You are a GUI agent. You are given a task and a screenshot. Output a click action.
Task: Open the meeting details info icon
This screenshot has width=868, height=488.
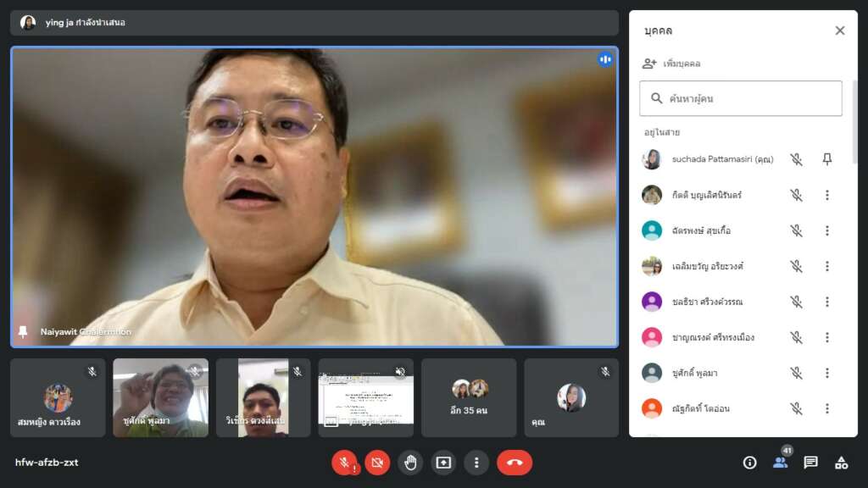click(x=749, y=463)
